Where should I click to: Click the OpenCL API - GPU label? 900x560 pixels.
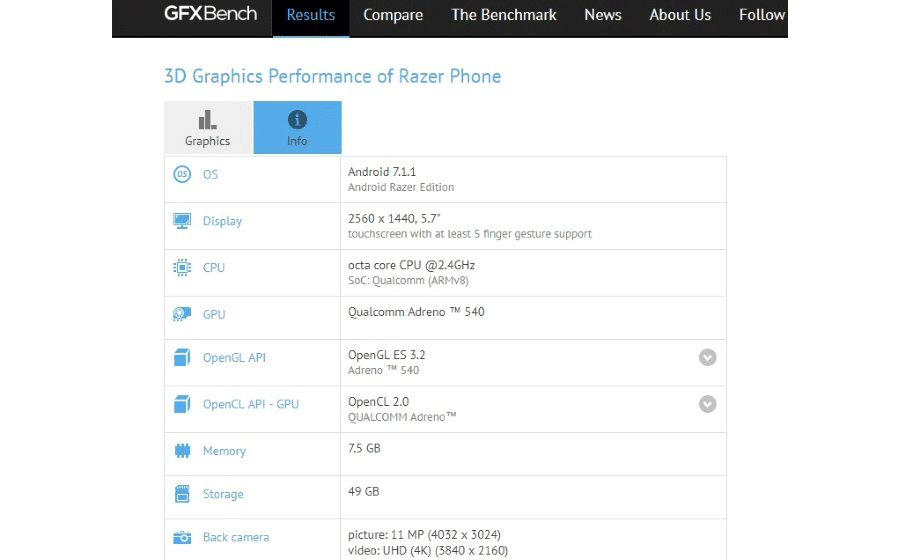tap(251, 405)
